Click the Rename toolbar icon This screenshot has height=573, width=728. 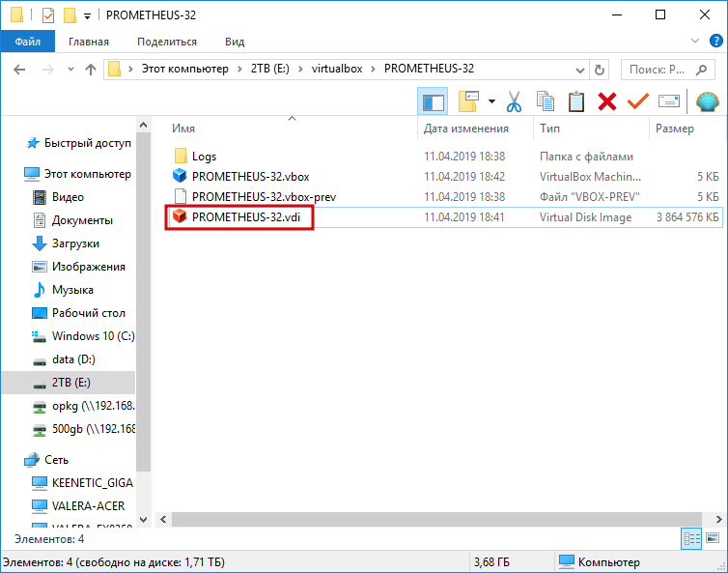point(669,100)
